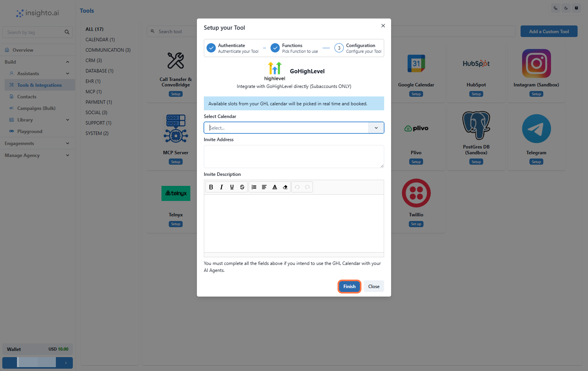Select the Configuration step

(358, 48)
